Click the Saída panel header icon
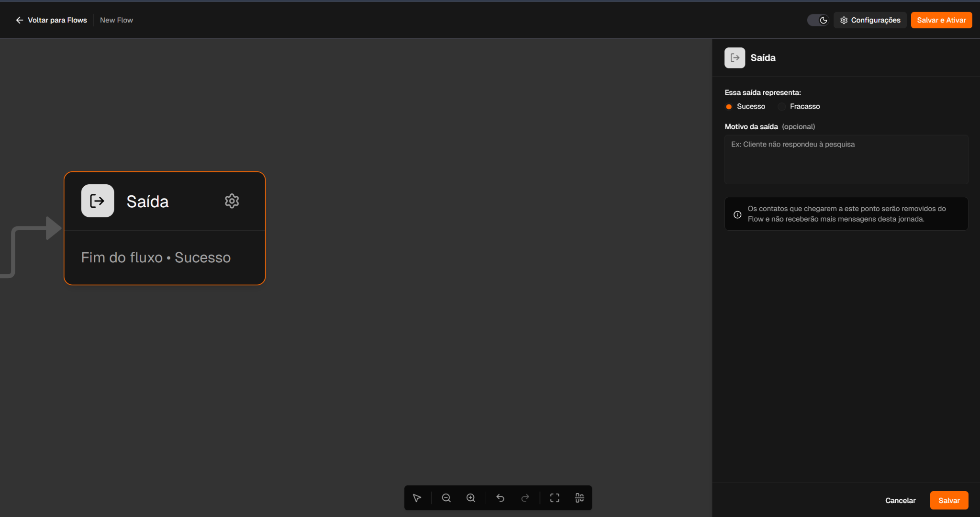The width and height of the screenshot is (980, 517). click(x=735, y=58)
